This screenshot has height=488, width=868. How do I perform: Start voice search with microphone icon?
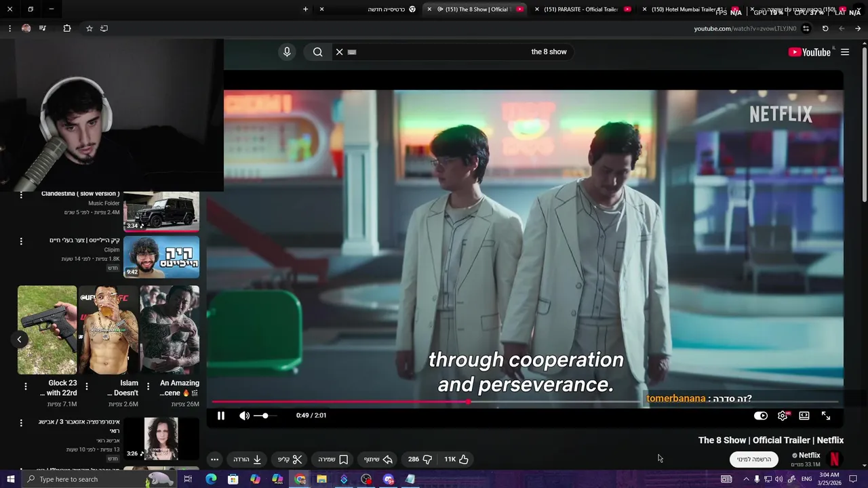(x=287, y=52)
